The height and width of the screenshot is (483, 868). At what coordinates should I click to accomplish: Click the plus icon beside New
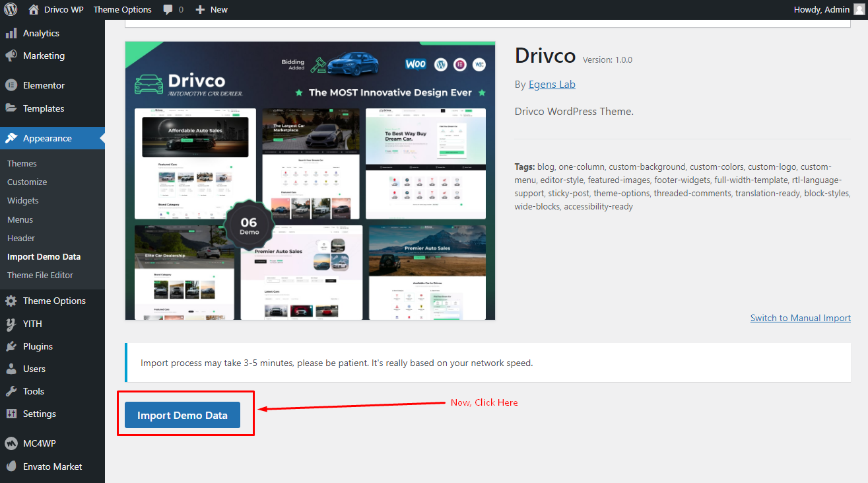click(200, 9)
